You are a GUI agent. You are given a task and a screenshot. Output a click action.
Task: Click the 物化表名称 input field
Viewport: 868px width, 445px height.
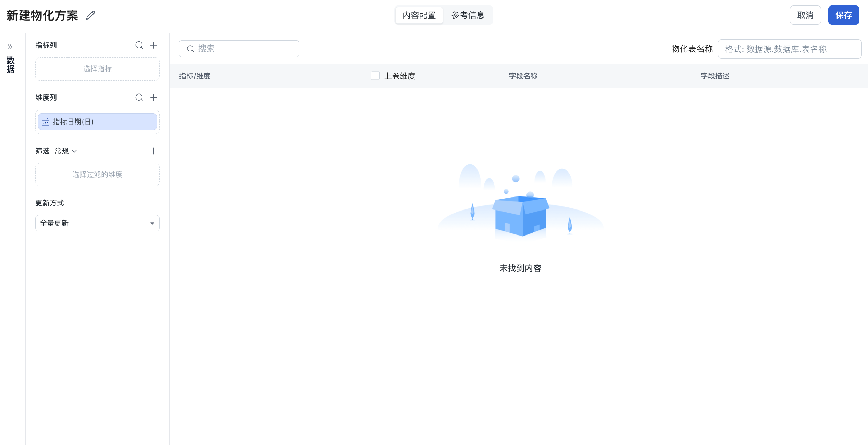point(789,49)
